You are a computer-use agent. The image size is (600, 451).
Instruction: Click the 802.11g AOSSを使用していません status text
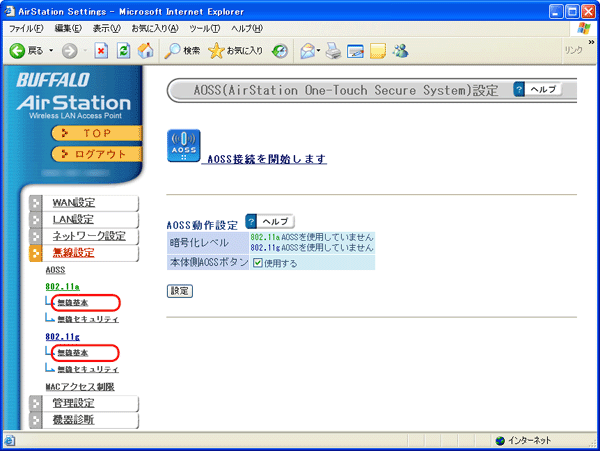[311, 247]
